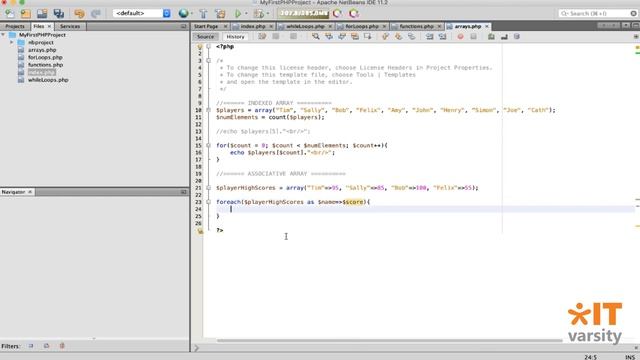Collapse the code fold at line 3 comment
The width and height of the screenshot is (640, 360).
pyautogui.click(x=209, y=61)
